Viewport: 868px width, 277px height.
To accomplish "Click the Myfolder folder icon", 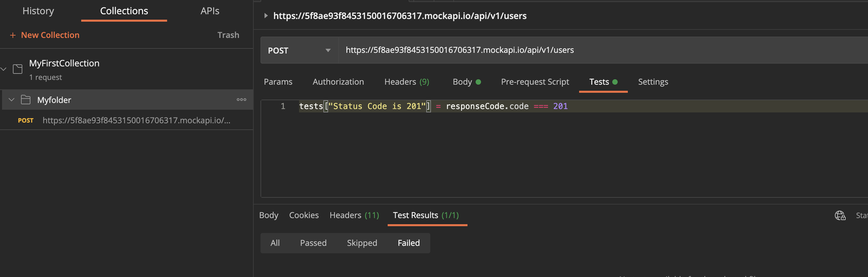I will point(25,100).
